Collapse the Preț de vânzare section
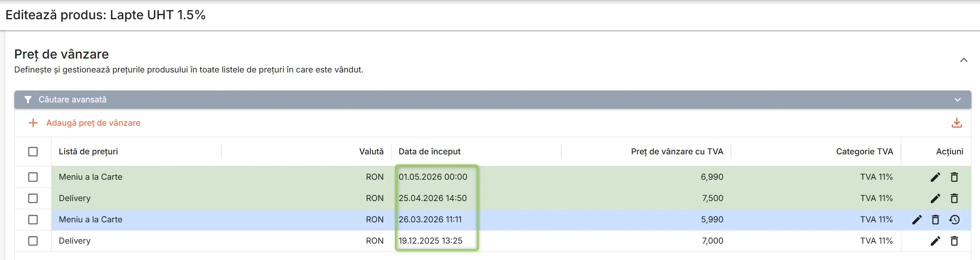The height and width of the screenshot is (260, 980). tap(964, 60)
